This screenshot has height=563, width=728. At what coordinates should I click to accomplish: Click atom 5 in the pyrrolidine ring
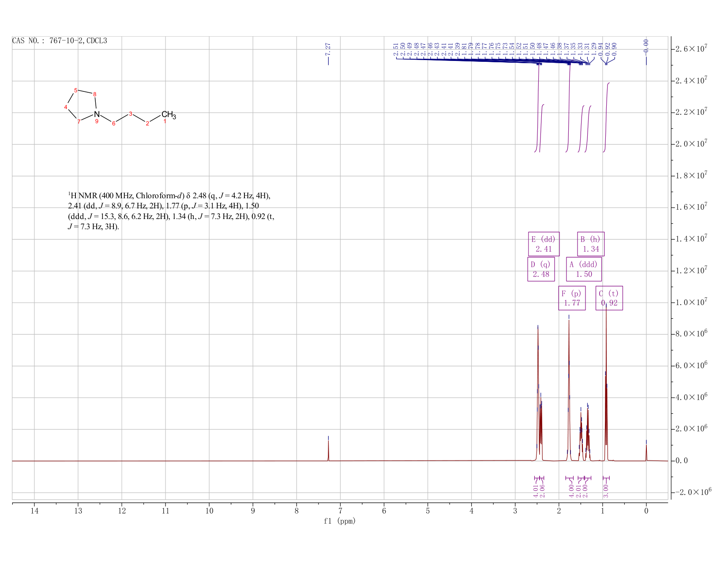(76, 91)
